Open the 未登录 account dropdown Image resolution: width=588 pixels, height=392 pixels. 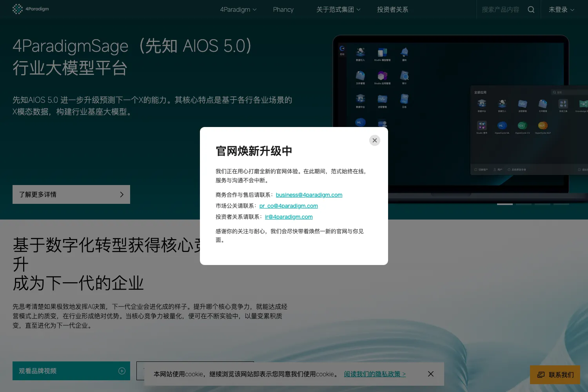coord(561,9)
